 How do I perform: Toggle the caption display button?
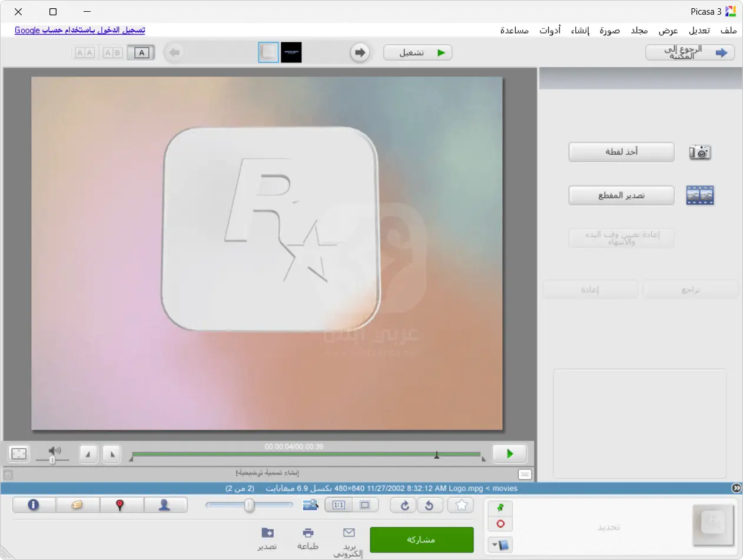pos(525,474)
